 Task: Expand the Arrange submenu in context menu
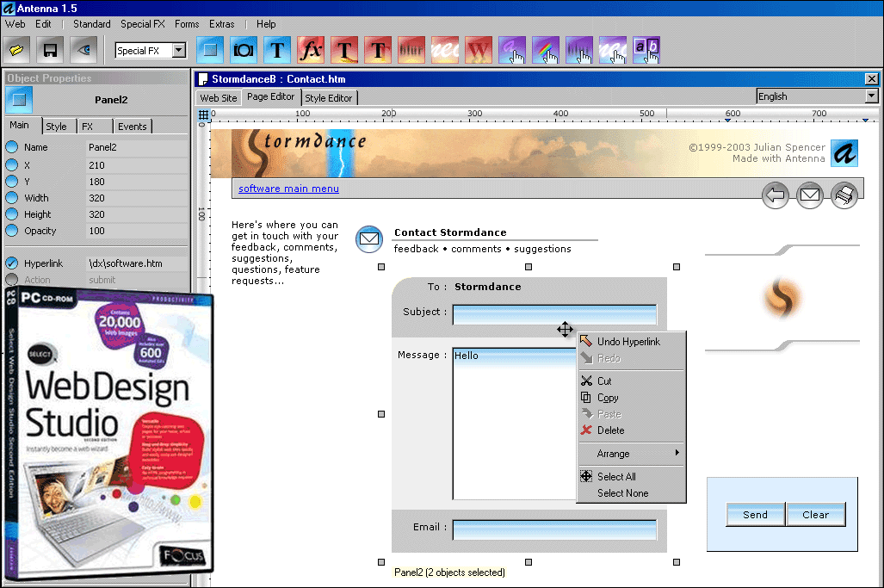pos(632,454)
